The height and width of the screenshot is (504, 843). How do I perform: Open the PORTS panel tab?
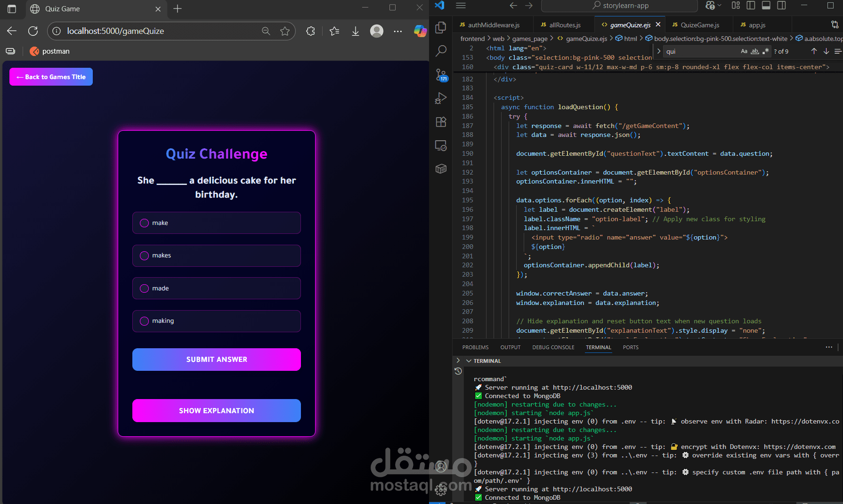[630, 347]
